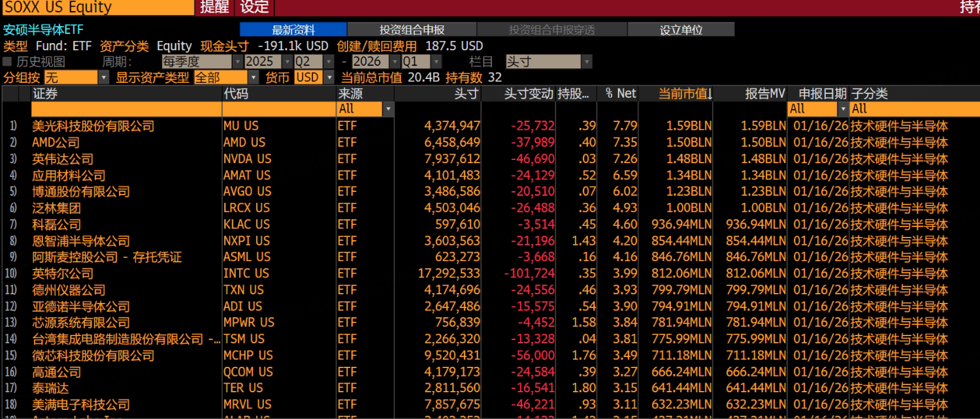Click the position value 17,292,533
Image resolution: width=980 pixels, height=419 pixels.
click(x=449, y=273)
